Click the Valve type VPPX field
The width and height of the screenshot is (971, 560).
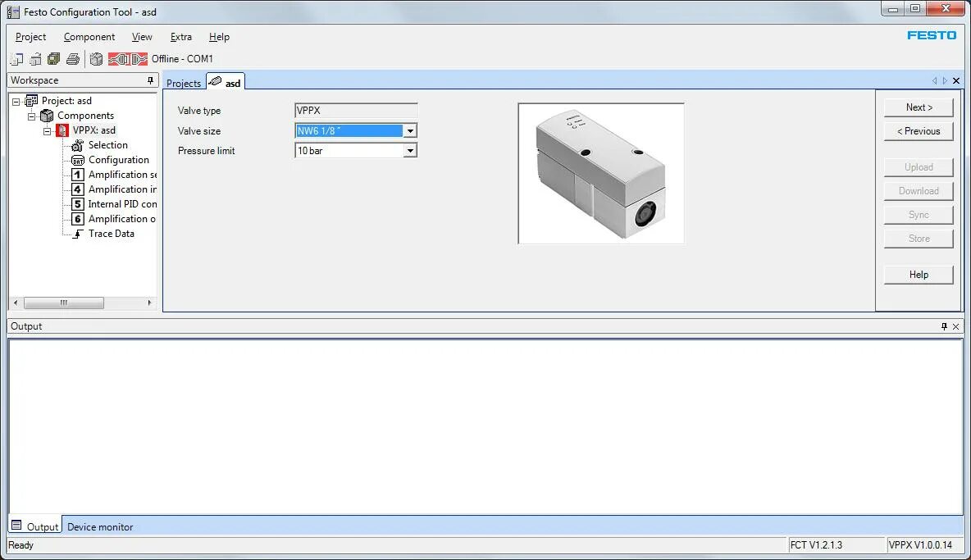point(356,111)
